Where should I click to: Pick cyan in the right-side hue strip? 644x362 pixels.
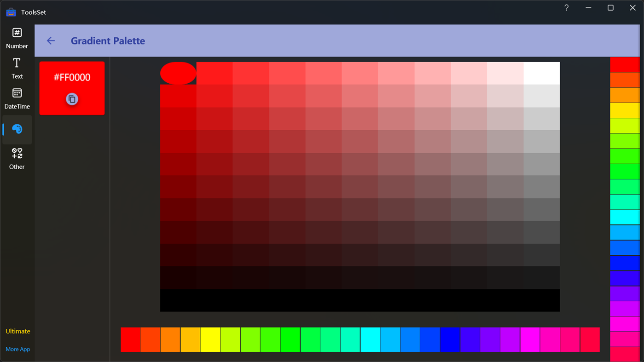tap(625, 217)
